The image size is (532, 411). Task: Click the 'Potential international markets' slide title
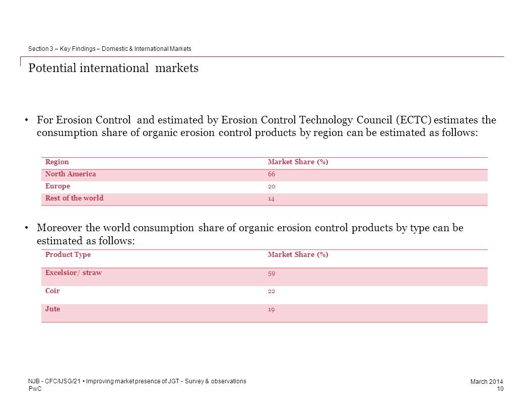(x=113, y=68)
